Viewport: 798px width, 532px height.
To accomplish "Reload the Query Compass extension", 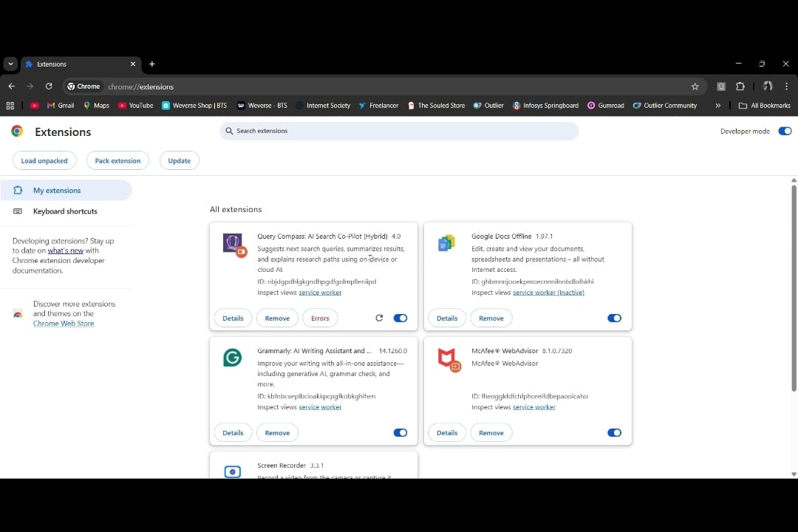I will tap(379, 318).
